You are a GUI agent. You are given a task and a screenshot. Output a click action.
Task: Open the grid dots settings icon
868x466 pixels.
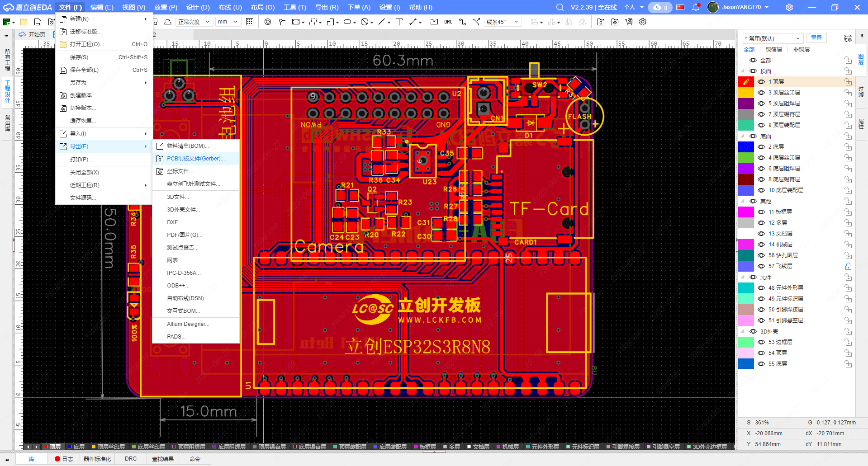pos(250,22)
